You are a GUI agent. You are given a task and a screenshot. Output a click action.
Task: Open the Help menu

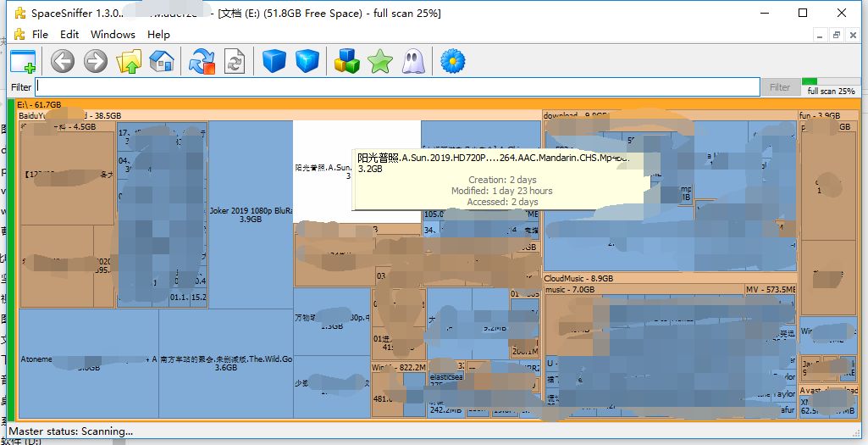tap(158, 35)
